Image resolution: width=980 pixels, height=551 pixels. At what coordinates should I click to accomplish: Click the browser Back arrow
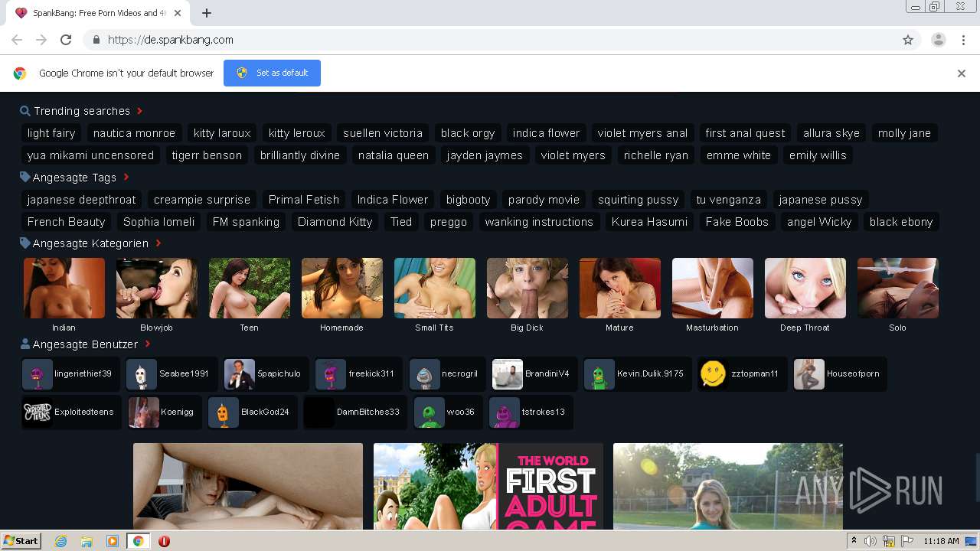(x=17, y=40)
